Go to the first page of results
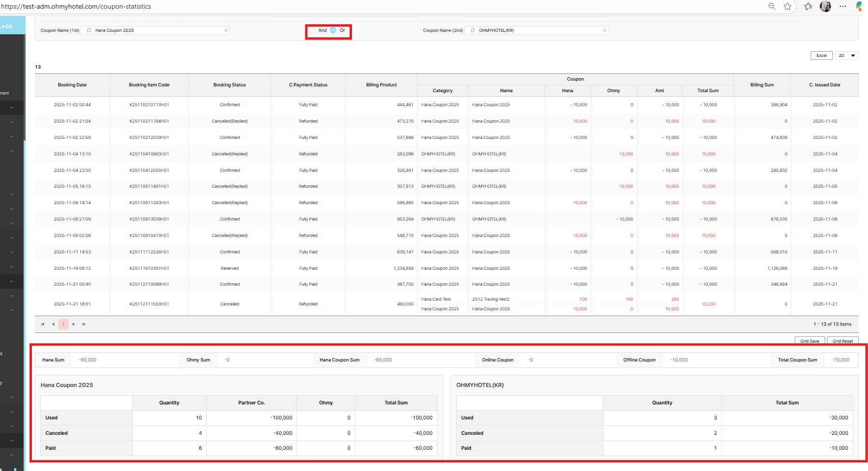 pyautogui.click(x=42, y=324)
